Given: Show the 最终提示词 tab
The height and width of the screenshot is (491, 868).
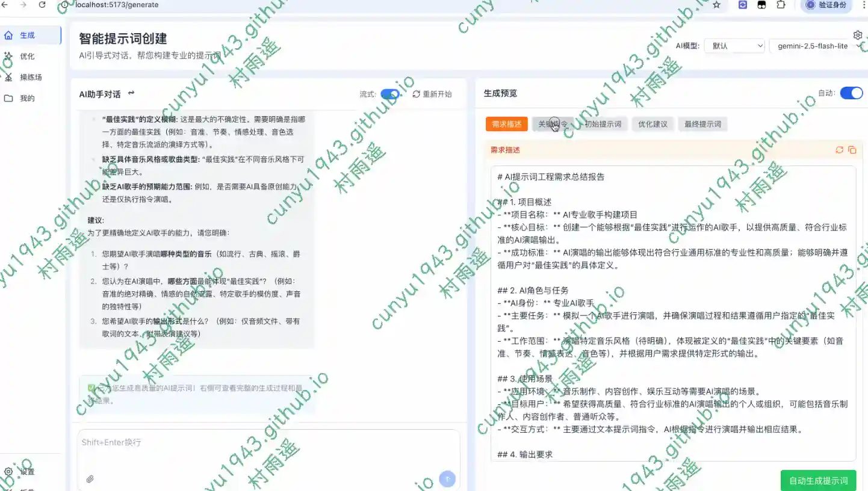Looking at the screenshot, I should (702, 124).
